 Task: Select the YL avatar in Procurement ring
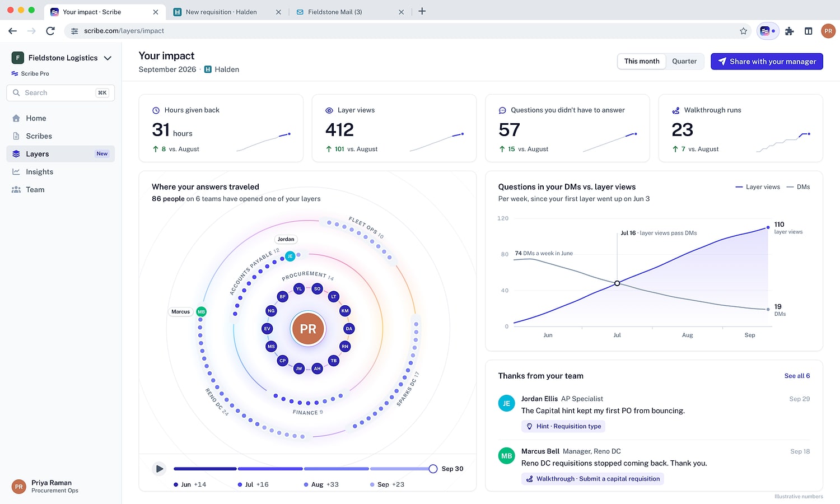pos(299,289)
